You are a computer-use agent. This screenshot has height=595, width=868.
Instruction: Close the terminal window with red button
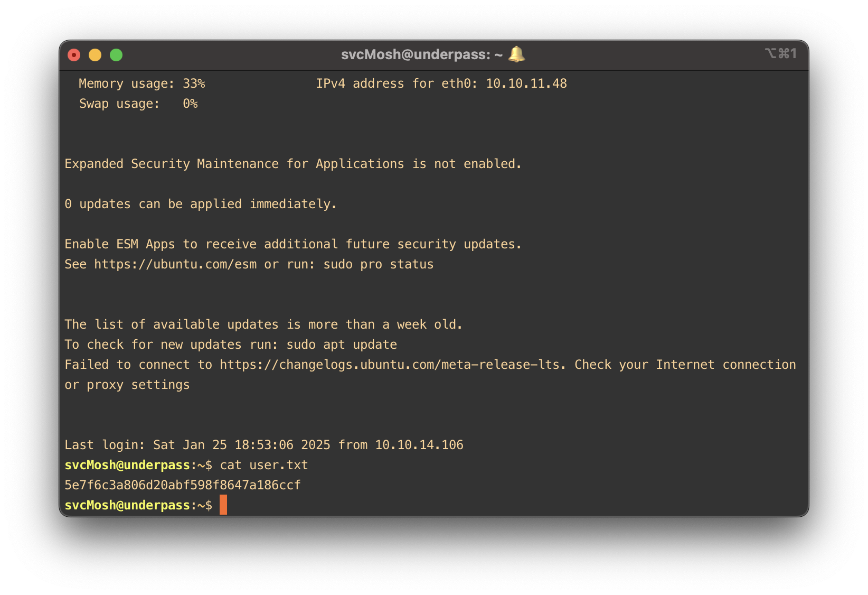click(x=74, y=55)
